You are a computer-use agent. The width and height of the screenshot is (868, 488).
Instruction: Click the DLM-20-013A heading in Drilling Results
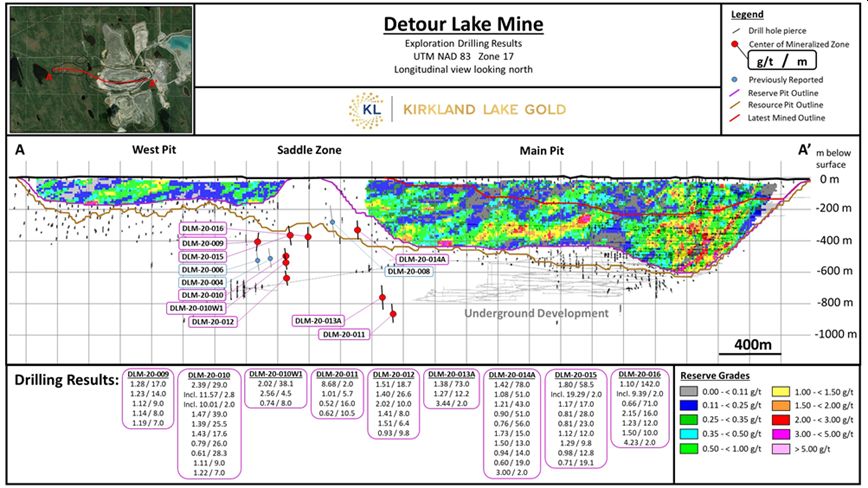point(452,375)
